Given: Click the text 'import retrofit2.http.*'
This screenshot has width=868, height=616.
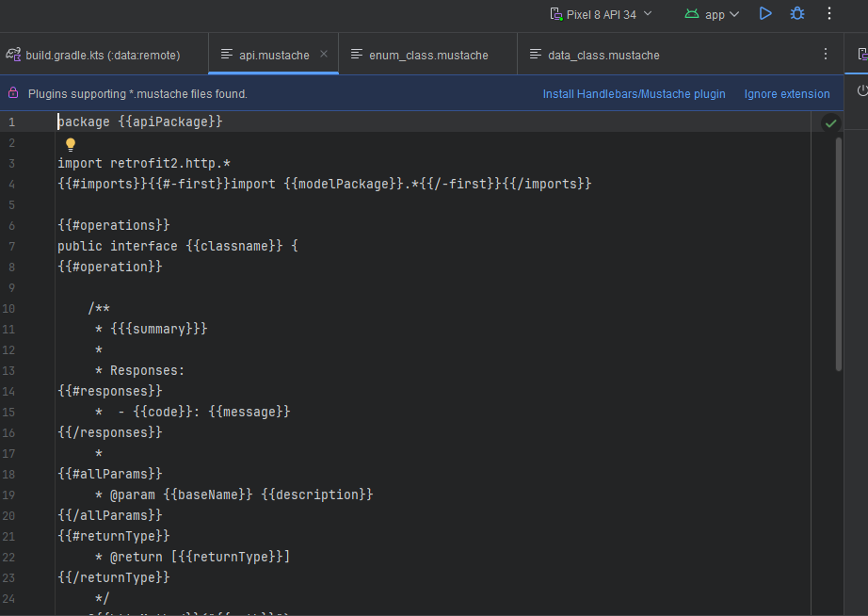Looking at the screenshot, I should tap(144, 163).
